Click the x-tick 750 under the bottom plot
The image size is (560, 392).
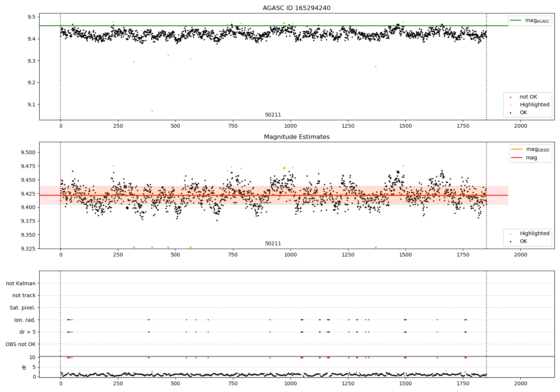(x=233, y=383)
